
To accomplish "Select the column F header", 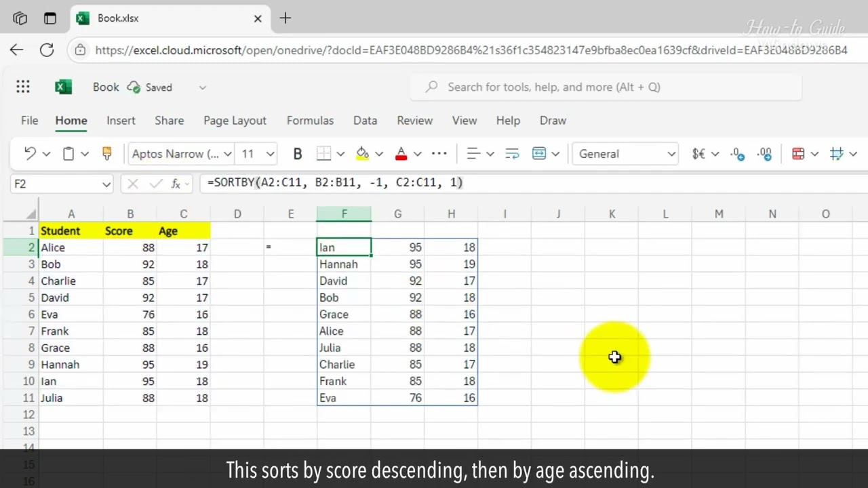I will tap(344, 214).
